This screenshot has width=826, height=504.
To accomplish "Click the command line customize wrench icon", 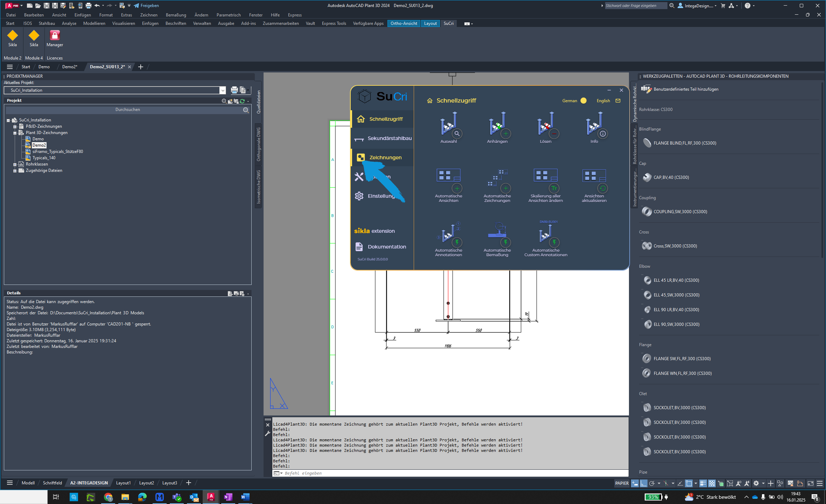I will point(268,433).
